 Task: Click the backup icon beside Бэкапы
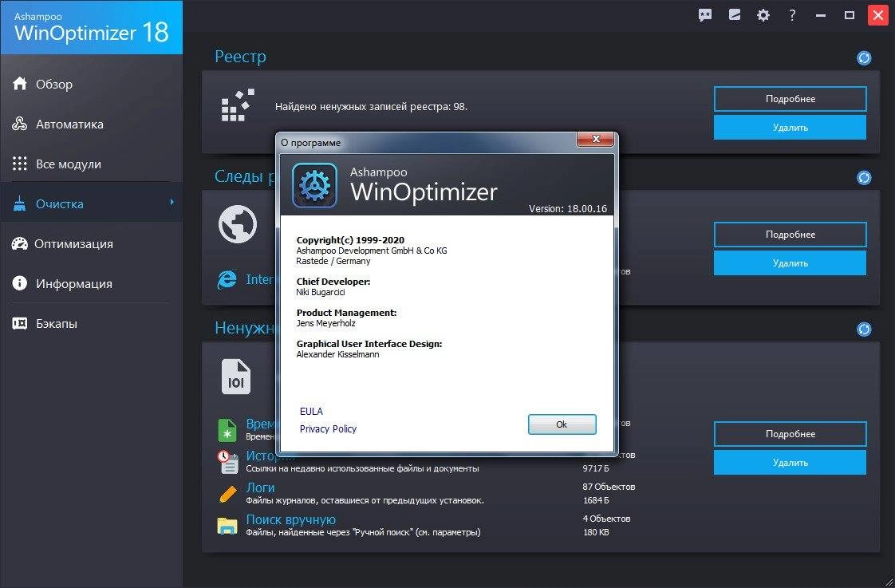tap(19, 324)
